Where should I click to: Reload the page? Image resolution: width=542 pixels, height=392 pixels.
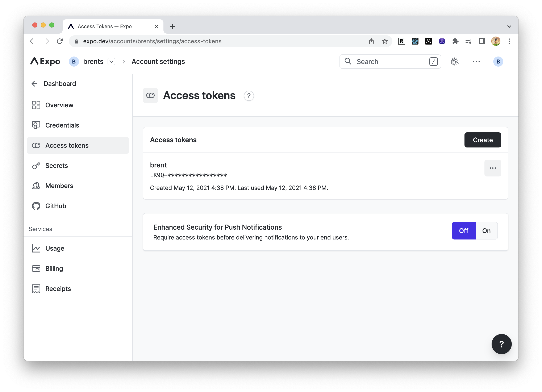click(x=60, y=41)
